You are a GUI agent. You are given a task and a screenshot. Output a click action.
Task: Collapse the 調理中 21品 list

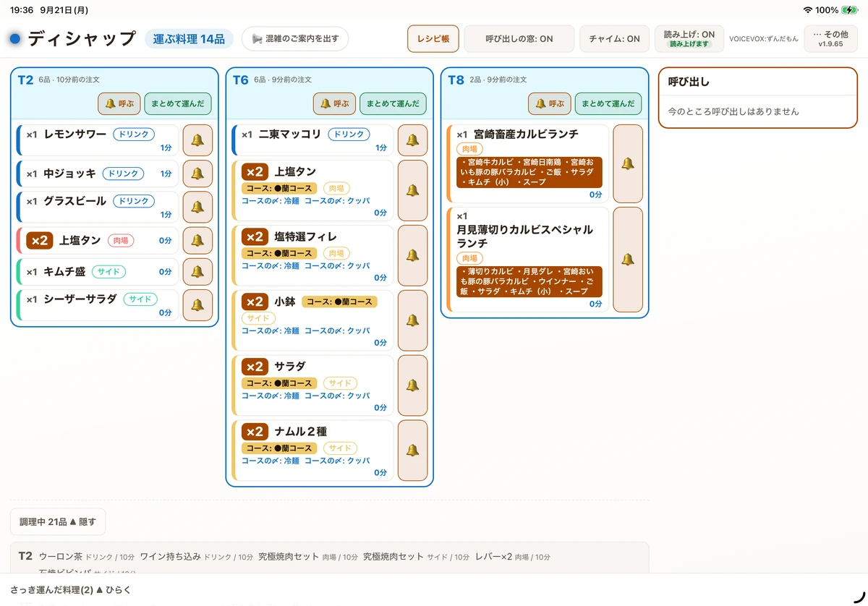tap(58, 521)
